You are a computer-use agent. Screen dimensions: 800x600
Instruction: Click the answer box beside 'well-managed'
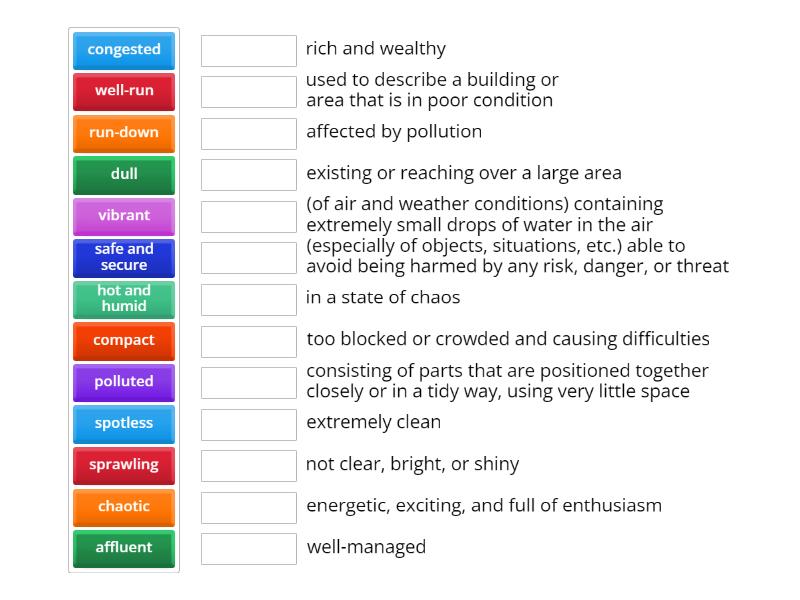[248, 547]
